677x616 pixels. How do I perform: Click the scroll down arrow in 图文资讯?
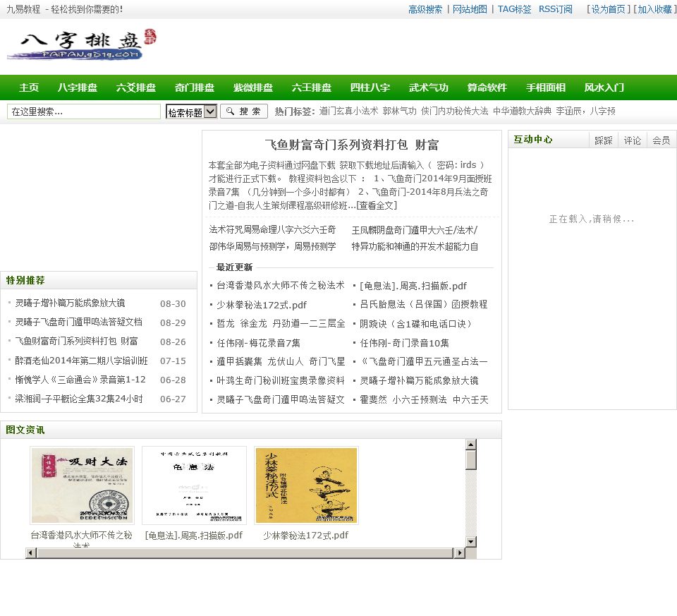pos(471,541)
